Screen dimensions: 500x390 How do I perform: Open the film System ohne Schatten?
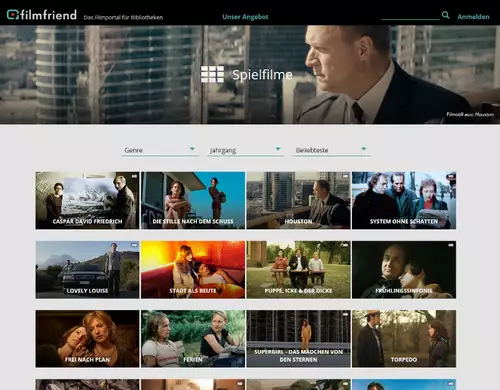(404, 200)
